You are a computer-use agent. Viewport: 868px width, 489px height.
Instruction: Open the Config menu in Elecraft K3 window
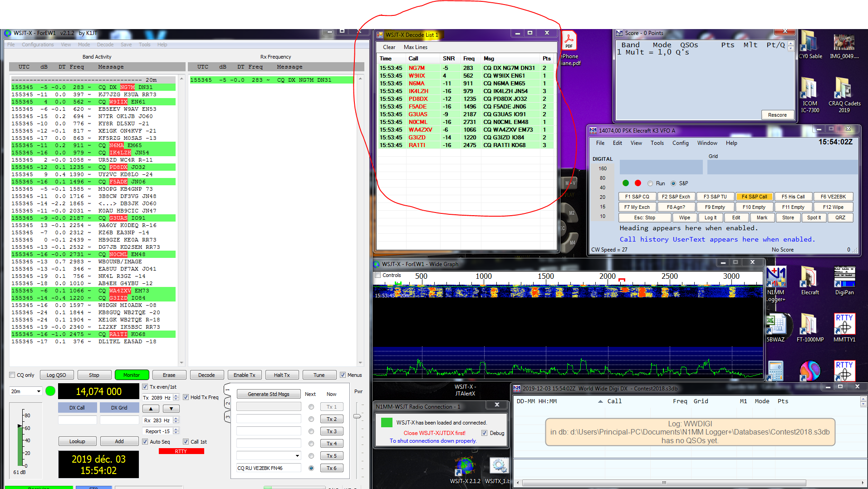coord(680,143)
